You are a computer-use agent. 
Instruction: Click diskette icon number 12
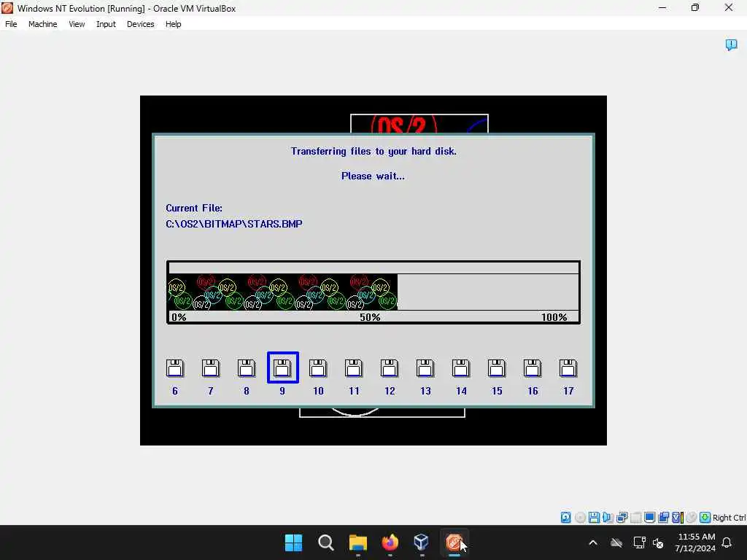(390, 368)
